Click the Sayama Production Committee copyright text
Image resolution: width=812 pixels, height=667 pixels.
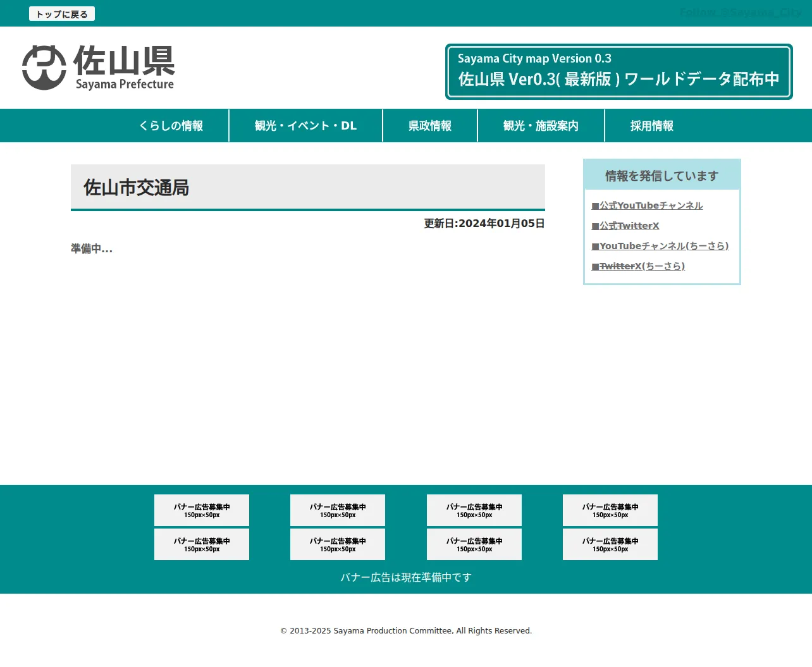[406, 631]
